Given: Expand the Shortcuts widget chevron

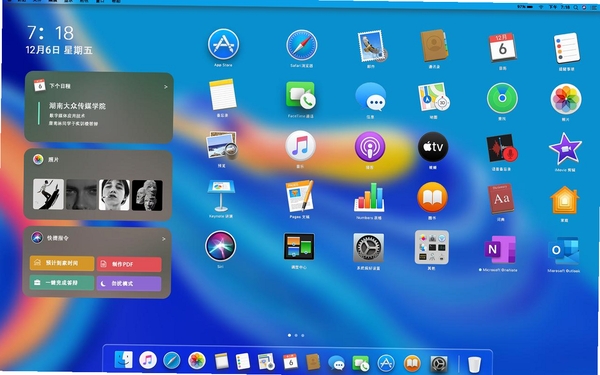Looking at the screenshot, I should point(164,239).
